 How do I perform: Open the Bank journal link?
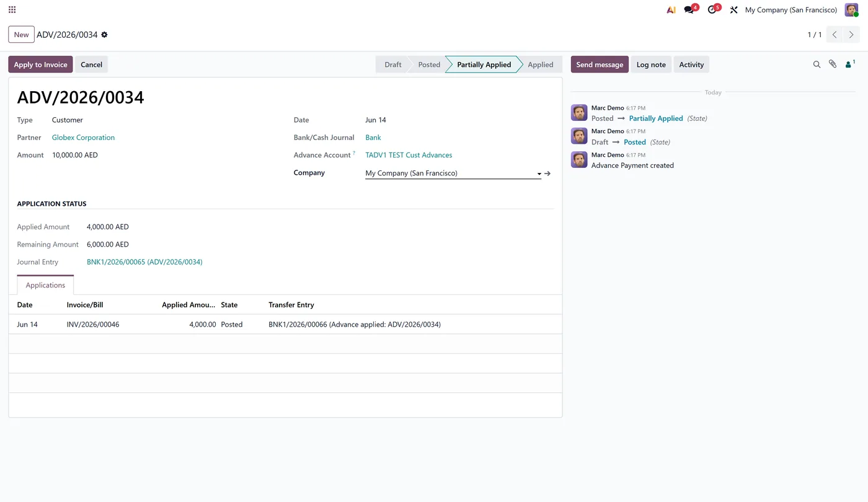373,138
